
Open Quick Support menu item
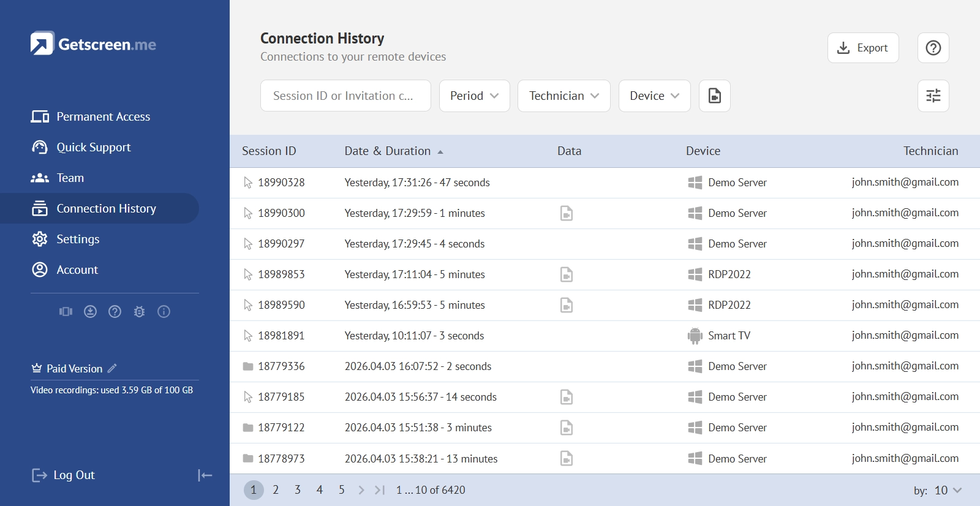tap(93, 147)
